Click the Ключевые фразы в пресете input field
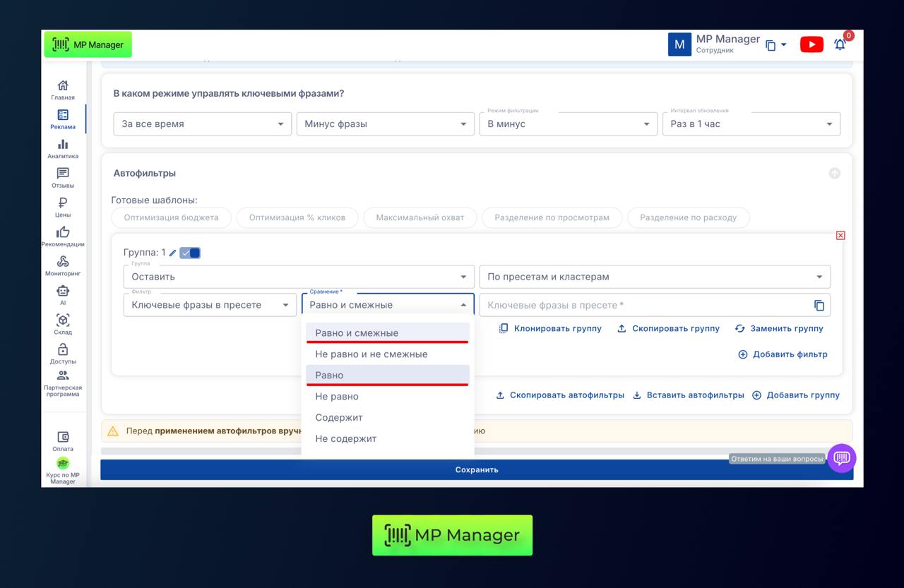Screen dimensions: 904x588 pos(643,305)
